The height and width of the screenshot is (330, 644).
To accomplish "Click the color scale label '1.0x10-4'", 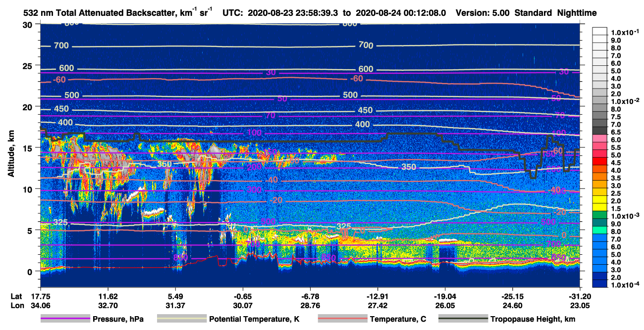I will point(625,285).
